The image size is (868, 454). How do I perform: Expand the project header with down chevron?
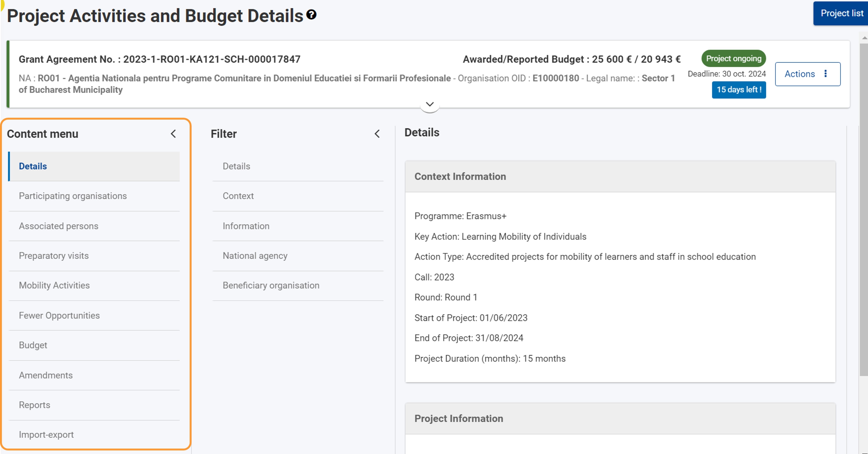430,105
